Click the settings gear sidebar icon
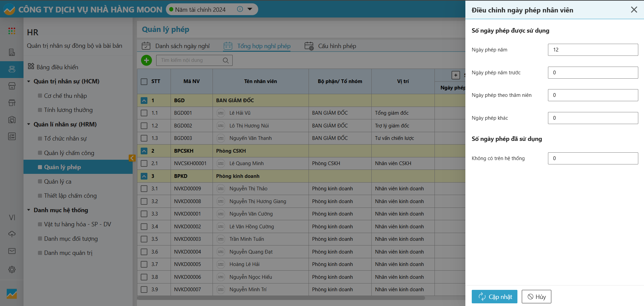The width and height of the screenshot is (644, 306). [12, 269]
